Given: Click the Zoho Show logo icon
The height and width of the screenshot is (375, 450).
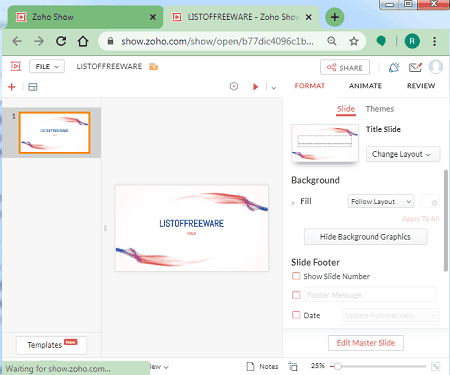Looking at the screenshot, I should (x=15, y=66).
